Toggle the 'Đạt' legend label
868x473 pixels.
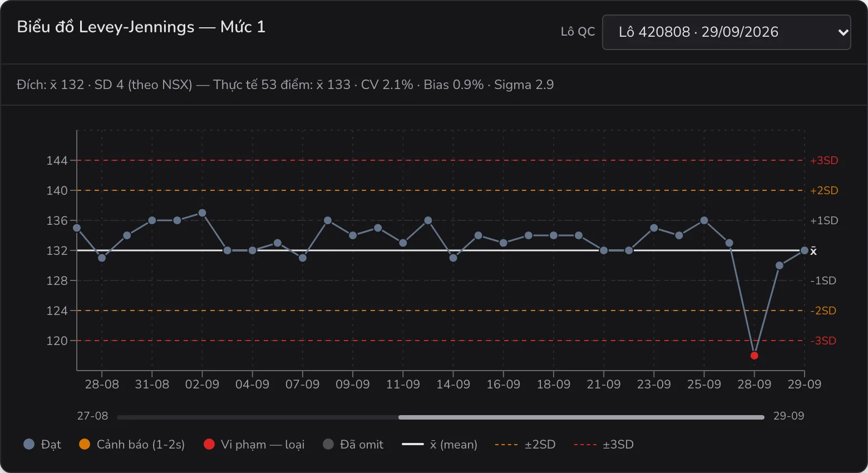[51, 445]
